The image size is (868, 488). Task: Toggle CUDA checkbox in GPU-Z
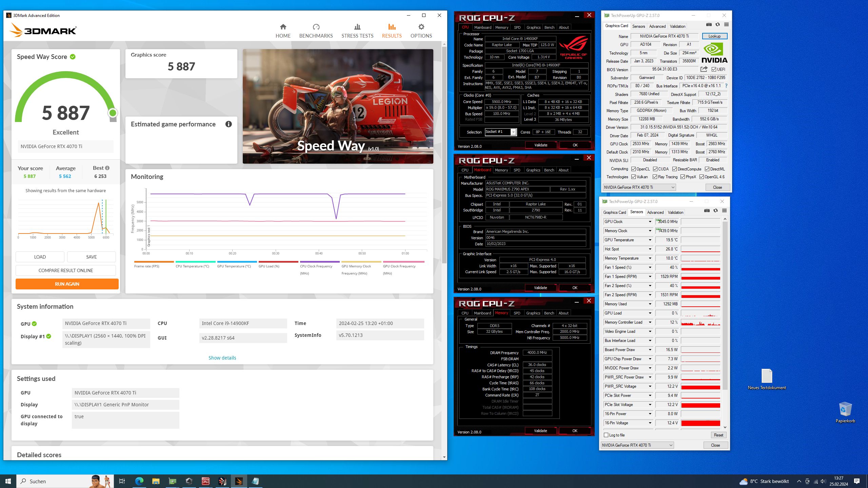[655, 169]
